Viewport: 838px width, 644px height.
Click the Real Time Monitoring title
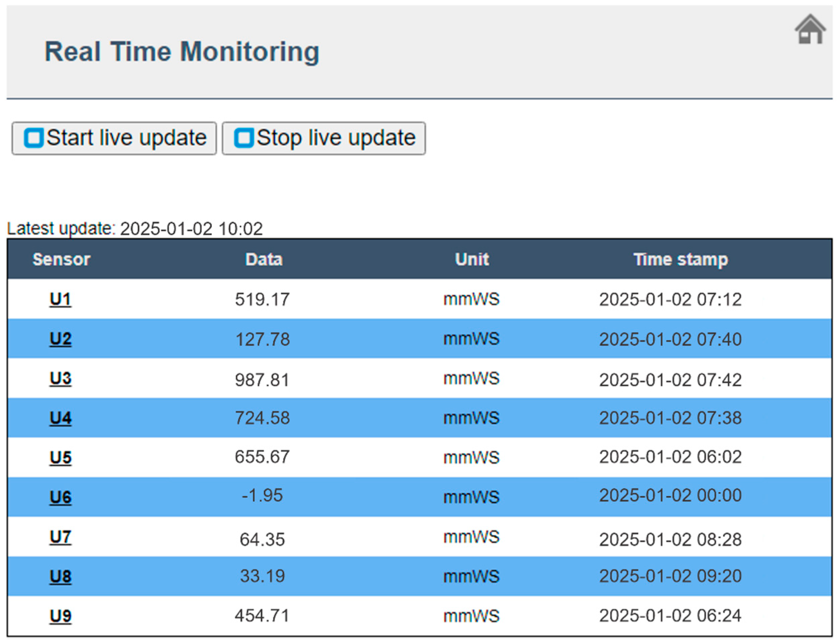[182, 52]
